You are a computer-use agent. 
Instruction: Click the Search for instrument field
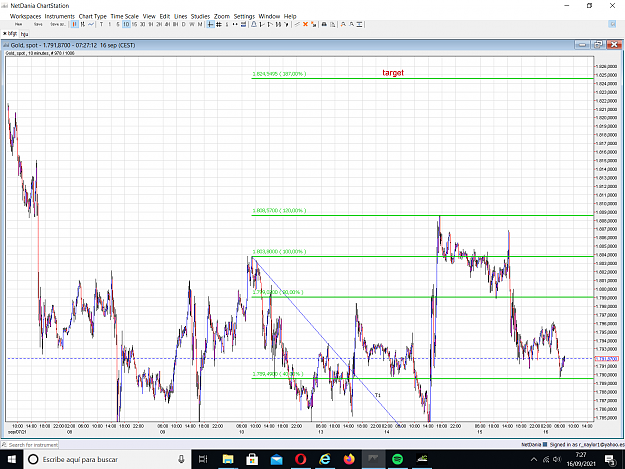[x=30, y=444]
